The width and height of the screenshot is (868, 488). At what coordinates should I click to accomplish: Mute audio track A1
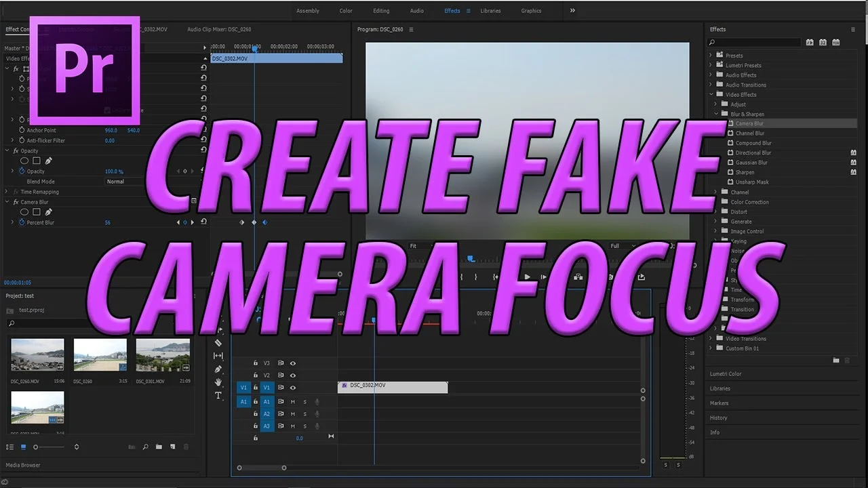293,402
